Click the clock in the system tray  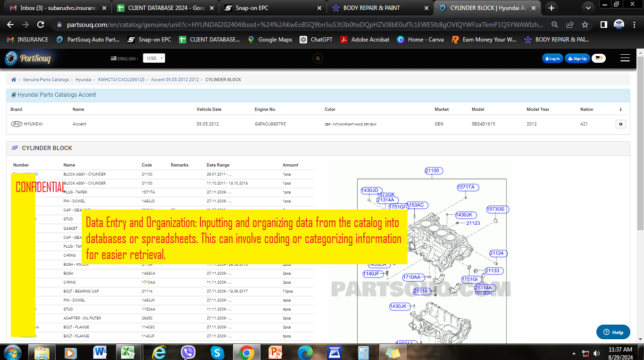tap(620, 353)
